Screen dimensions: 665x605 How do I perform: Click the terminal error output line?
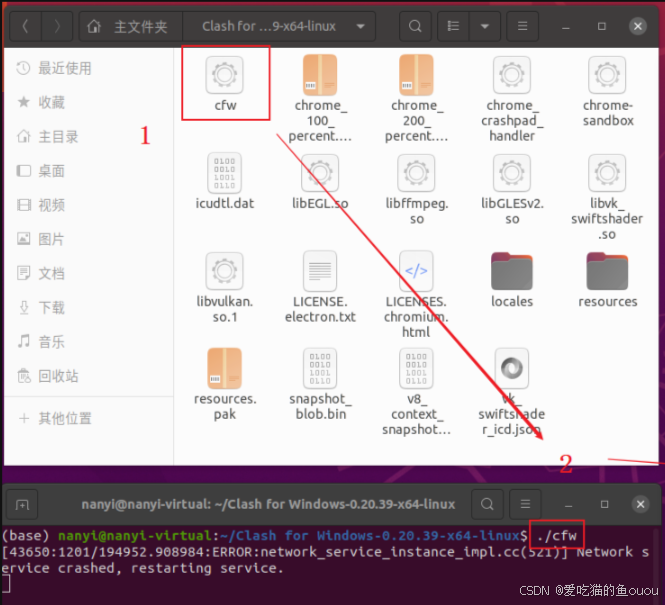pos(325,560)
